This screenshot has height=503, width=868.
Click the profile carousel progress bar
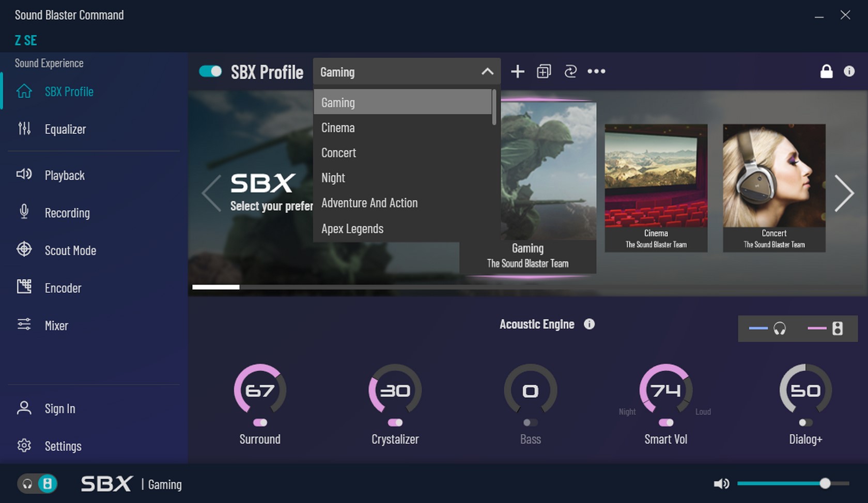click(527, 287)
